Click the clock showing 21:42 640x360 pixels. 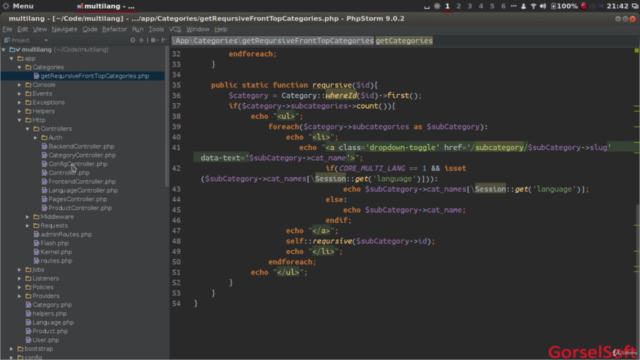tap(618, 6)
